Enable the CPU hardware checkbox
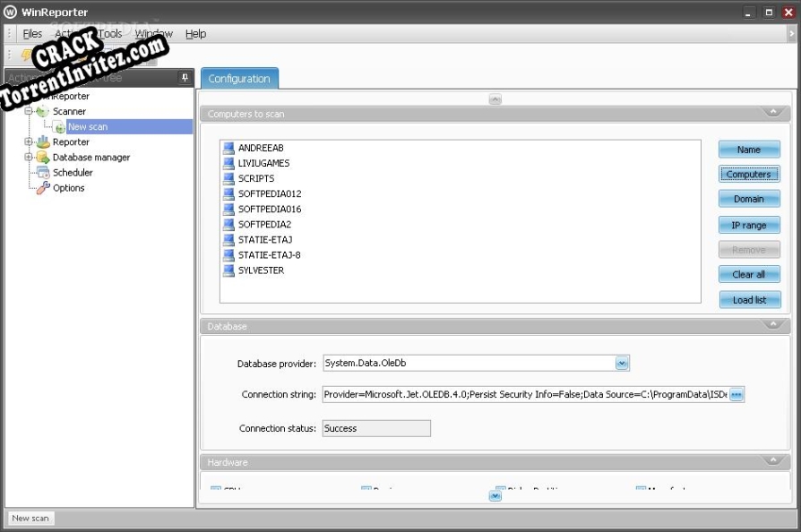This screenshot has width=801, height=532. (215, 489)
